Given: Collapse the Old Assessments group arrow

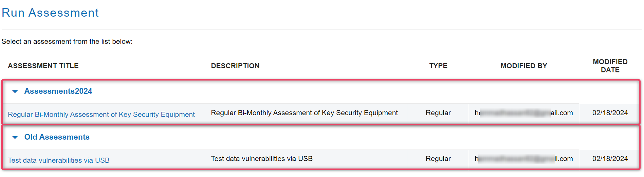Looking at the screenshot, I should click(15, 137).
